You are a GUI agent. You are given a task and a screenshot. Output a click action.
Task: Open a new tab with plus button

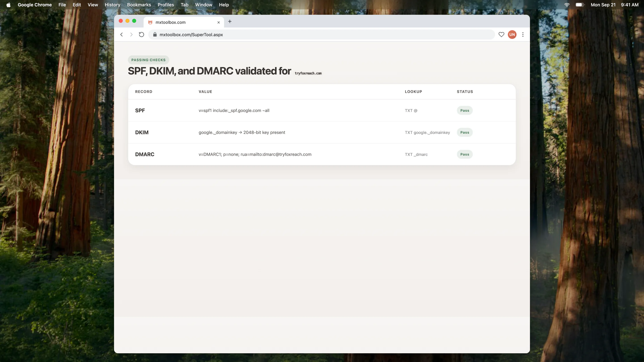point(230,21)
